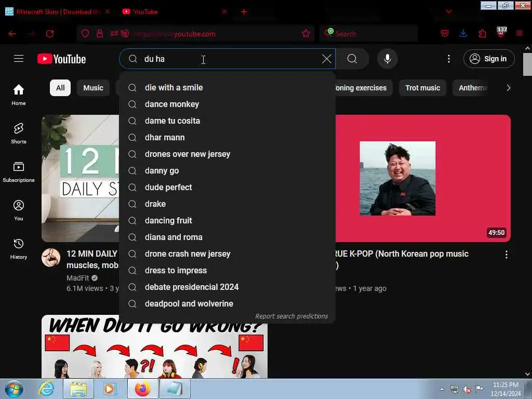
Task: Choose suggestion 'drone crash new jersey'
Action: click(x=228, y=254)
